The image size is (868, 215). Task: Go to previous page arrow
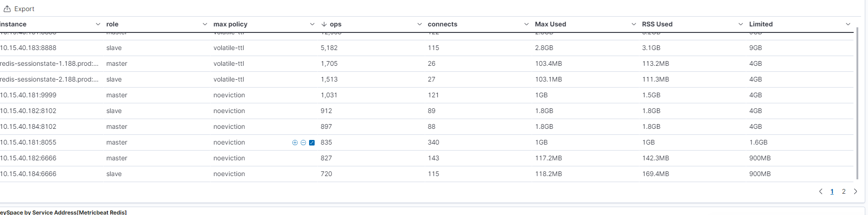(821, 191)
